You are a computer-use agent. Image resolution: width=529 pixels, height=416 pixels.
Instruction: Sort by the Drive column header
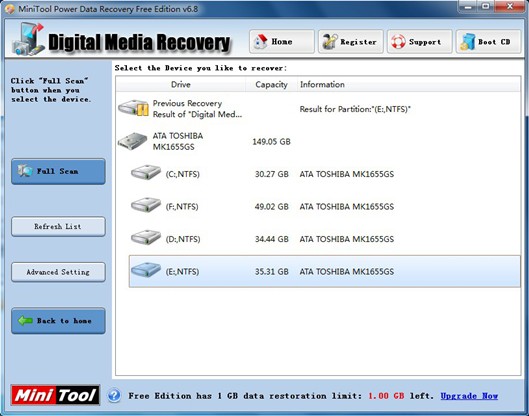[180, 84]
